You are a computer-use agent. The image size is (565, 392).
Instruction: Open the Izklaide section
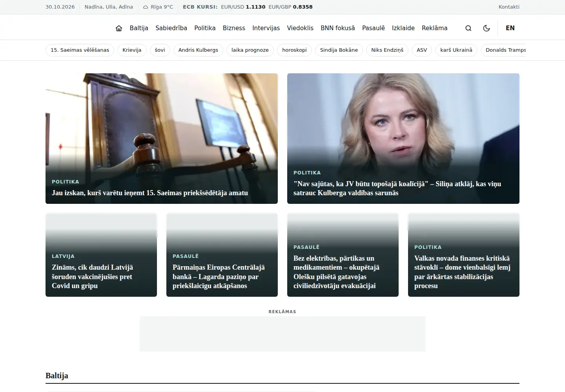pyautogui.click(x=403, y=28)
